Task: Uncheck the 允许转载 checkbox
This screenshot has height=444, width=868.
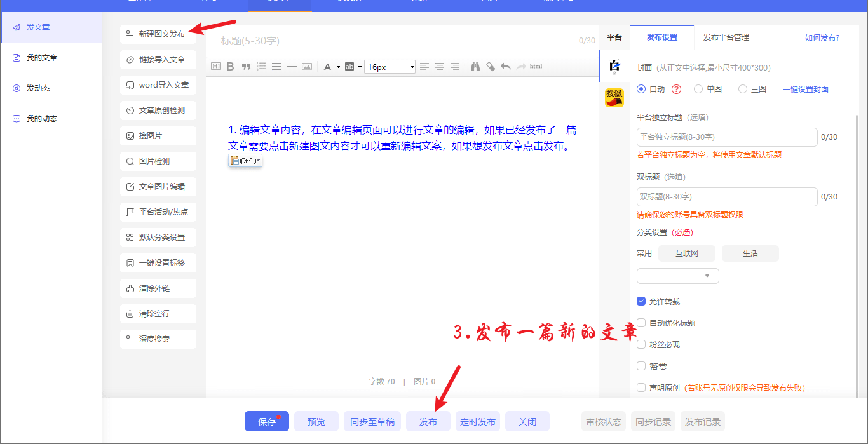Action: [641, 301]
